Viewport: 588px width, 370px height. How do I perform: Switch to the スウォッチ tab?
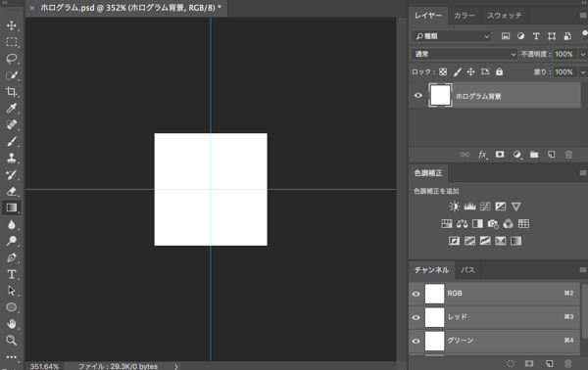[x=505, y=16]
